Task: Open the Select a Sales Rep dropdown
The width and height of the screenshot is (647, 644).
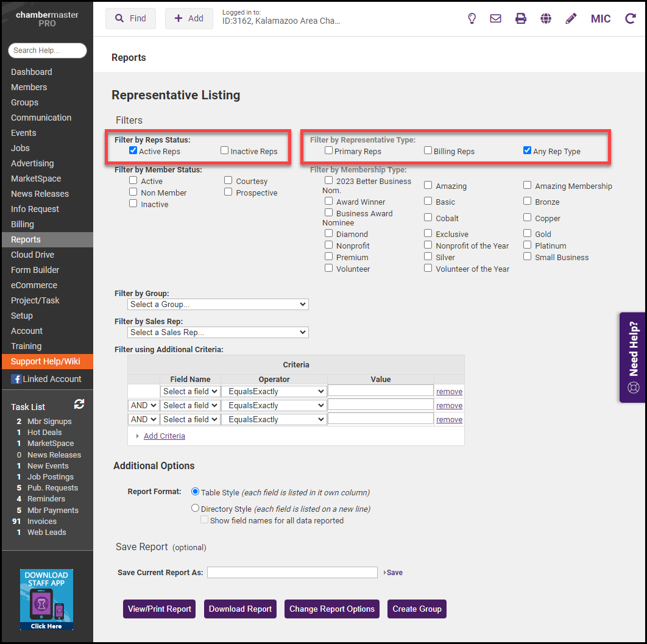Action: 218,332
